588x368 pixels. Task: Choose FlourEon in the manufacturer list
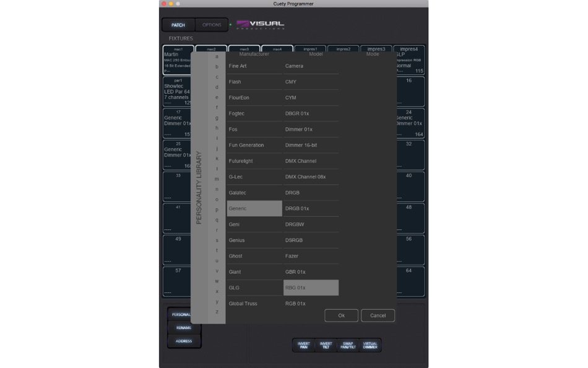point(254,98)
